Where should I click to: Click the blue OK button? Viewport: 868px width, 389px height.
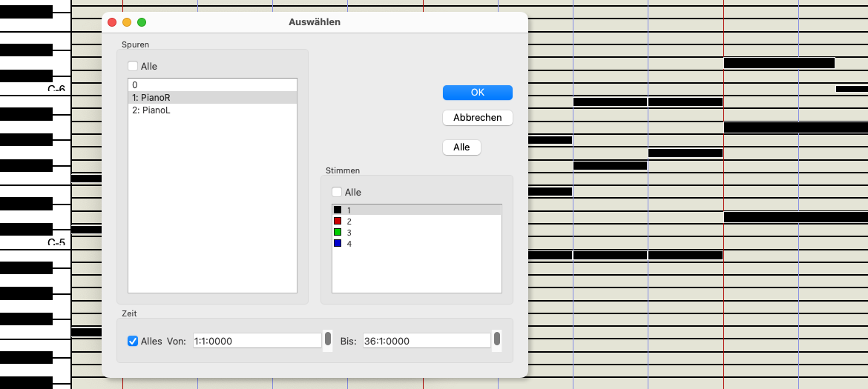(477, 93)
